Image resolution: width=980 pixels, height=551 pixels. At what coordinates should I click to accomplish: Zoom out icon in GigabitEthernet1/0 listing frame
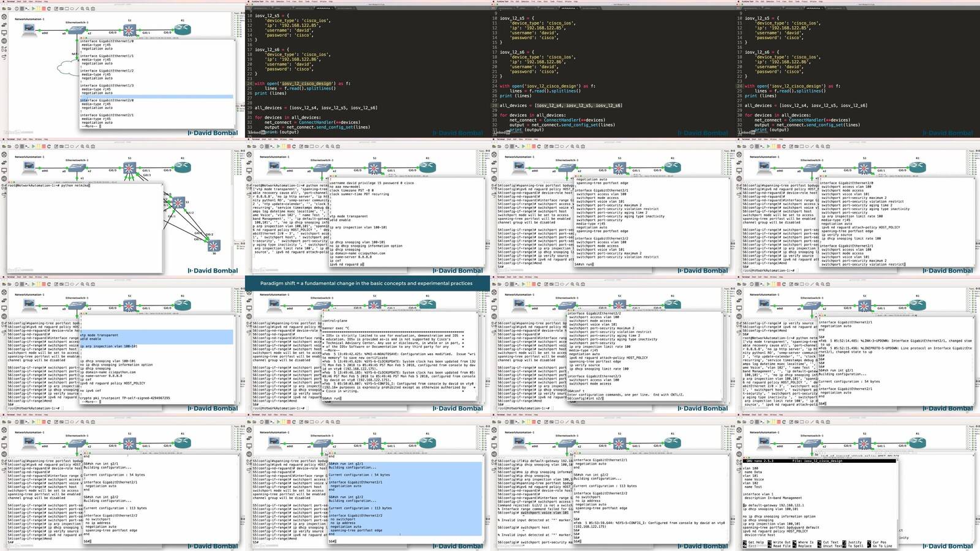[x=88, y=9]
